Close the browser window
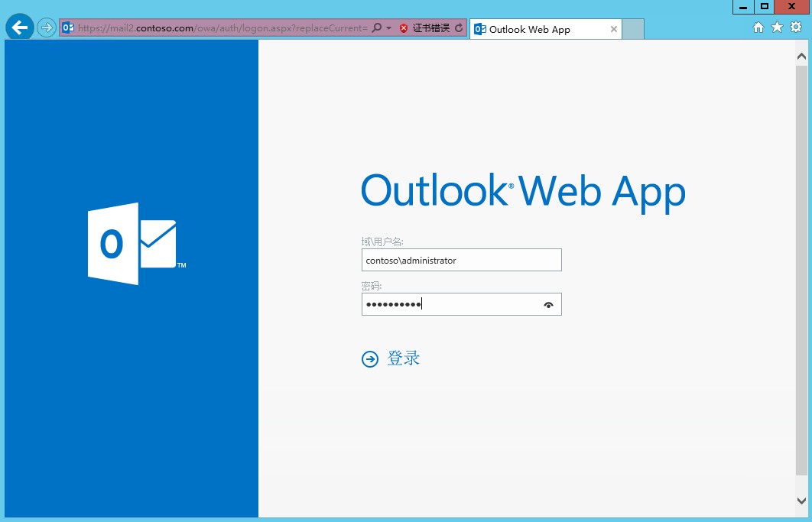This screenshot has height=522, width=812. tap(792, 7)
